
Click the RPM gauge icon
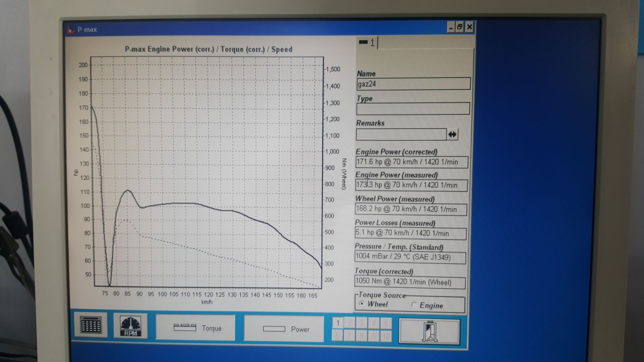point(130,326)
